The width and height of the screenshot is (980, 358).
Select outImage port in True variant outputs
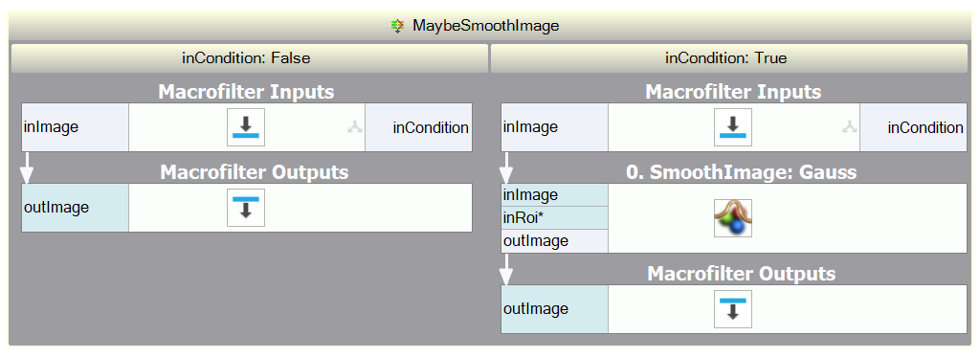tap(554, 309)
